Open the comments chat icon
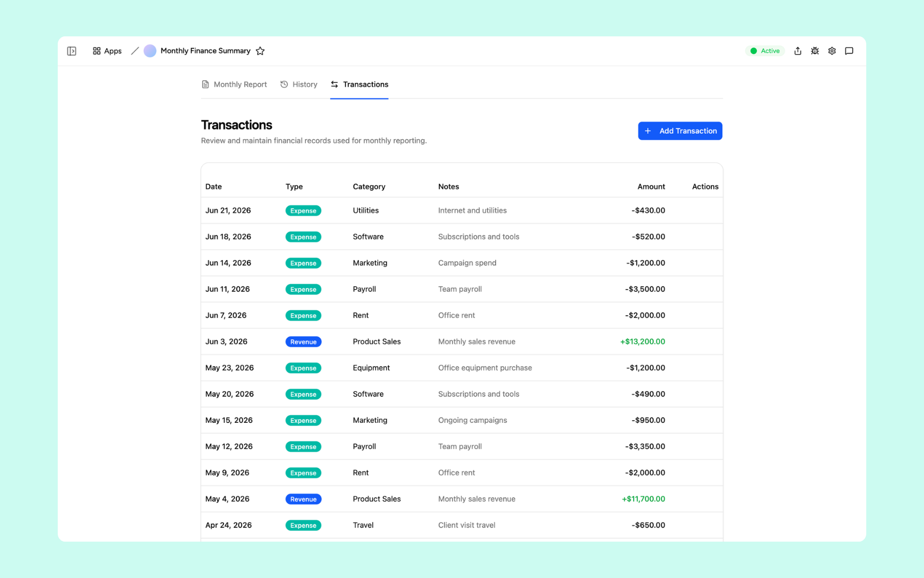924x578 pixels. (849, 51)
